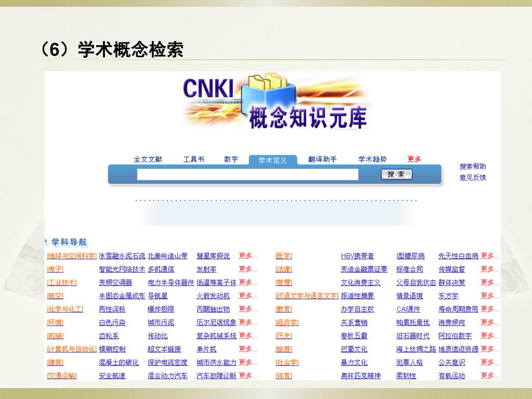Viewport: 532px width, 399px height.
Task: Click the CAI课件 concept link
Action: point(408,310)
